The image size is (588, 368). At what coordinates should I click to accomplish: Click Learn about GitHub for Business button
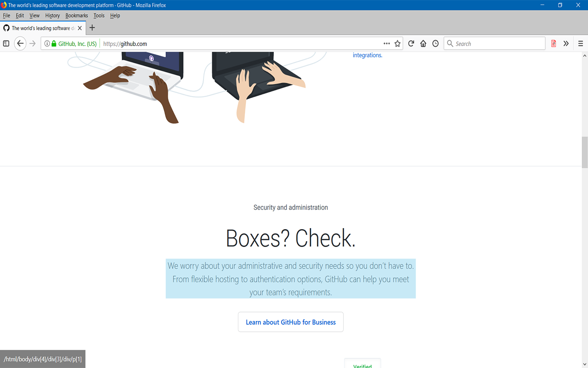point(291,322)
